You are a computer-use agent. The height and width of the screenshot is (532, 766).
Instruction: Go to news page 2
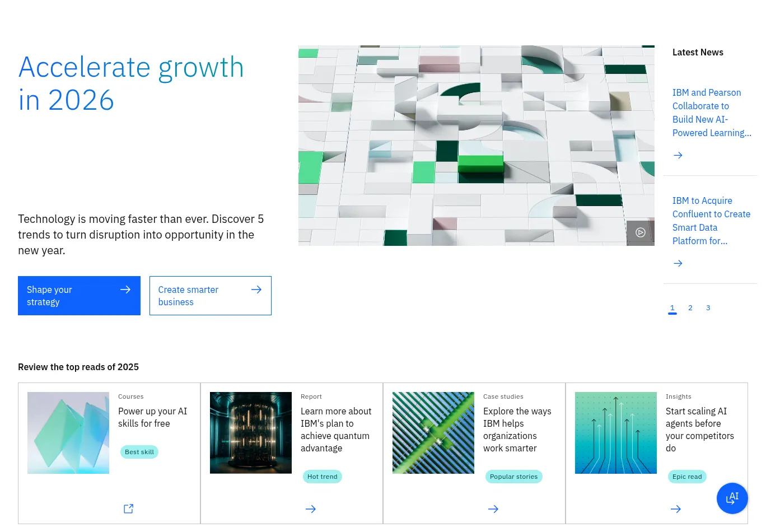pos(690,308)
